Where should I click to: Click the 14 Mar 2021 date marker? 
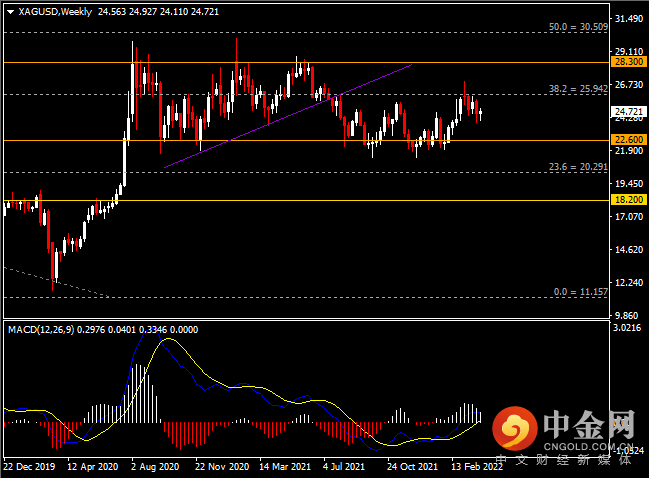pyautogui.click(x=285, y=467)
